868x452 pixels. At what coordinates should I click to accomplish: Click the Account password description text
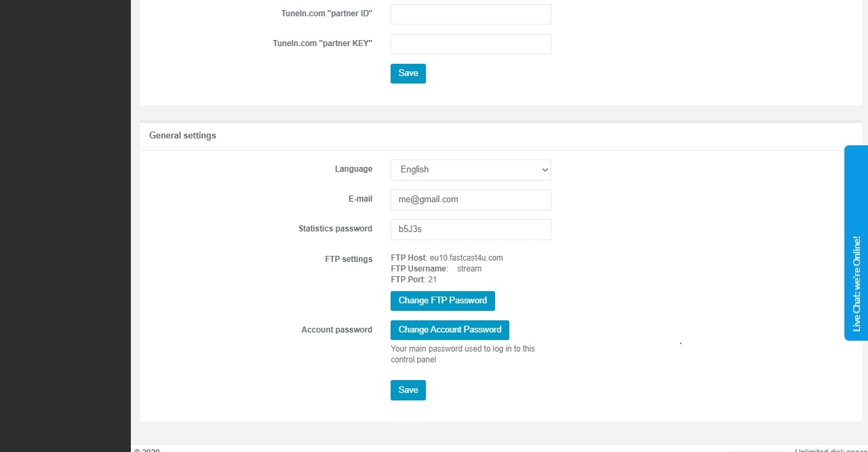click(463, 354)
